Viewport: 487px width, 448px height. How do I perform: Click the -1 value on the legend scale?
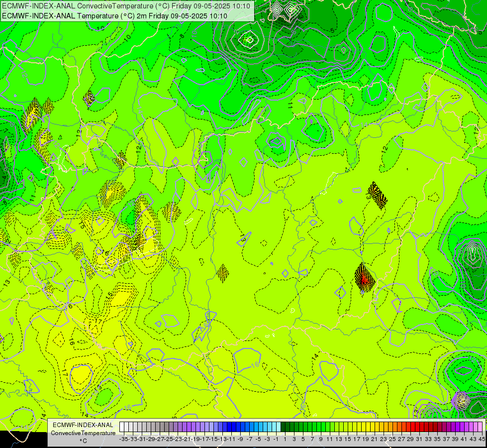pos(276,439)
